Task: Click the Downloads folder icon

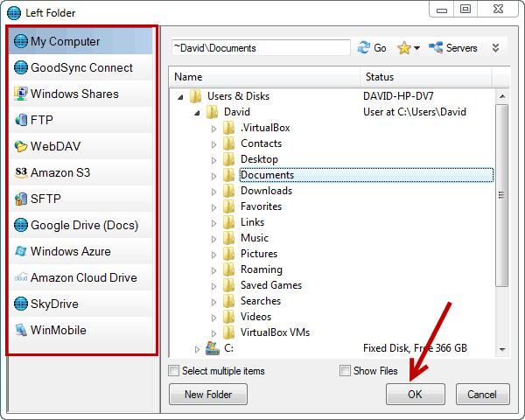Action: coord(228,191)
